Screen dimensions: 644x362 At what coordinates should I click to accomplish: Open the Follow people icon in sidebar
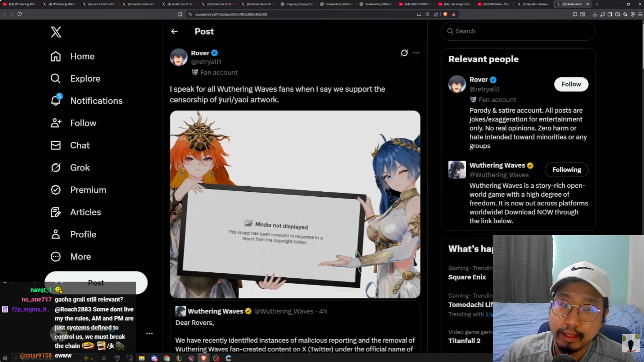[x=56, y=123]
